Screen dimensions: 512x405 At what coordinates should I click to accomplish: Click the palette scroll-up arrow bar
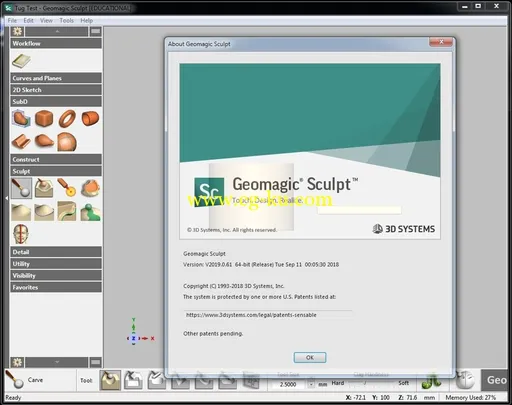point(57,32)
